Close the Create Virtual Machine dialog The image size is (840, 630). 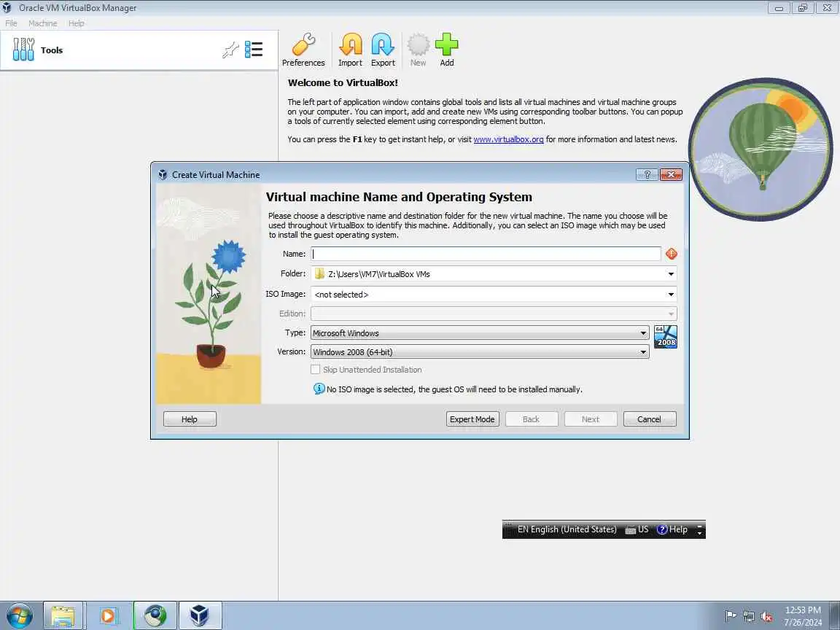tap(671, 175)
